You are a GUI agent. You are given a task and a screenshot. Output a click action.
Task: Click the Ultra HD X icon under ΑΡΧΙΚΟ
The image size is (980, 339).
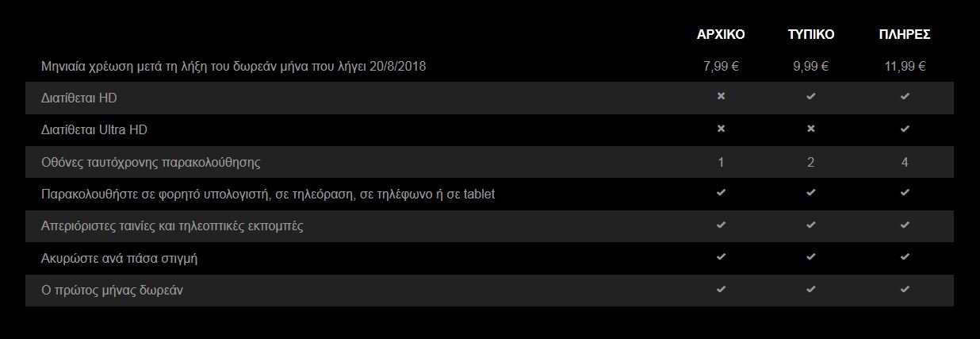click(x=721, y=129)
